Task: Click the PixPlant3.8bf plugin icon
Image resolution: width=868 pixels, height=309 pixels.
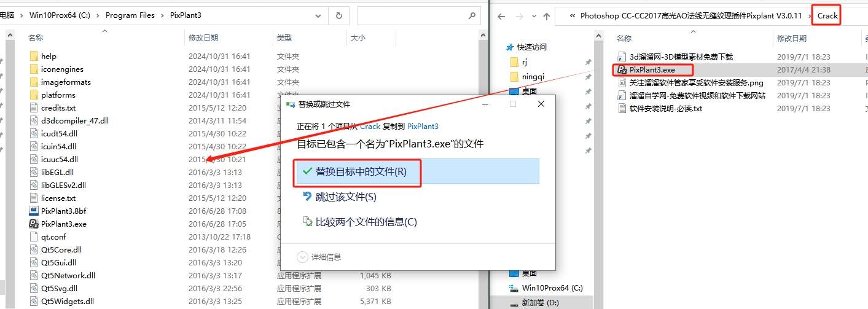Action: click(34, 211)
